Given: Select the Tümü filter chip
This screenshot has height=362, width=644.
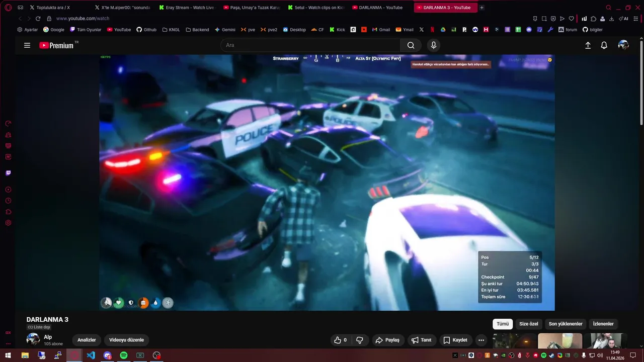Looking at the screenshot, I should tap(503, 324).
